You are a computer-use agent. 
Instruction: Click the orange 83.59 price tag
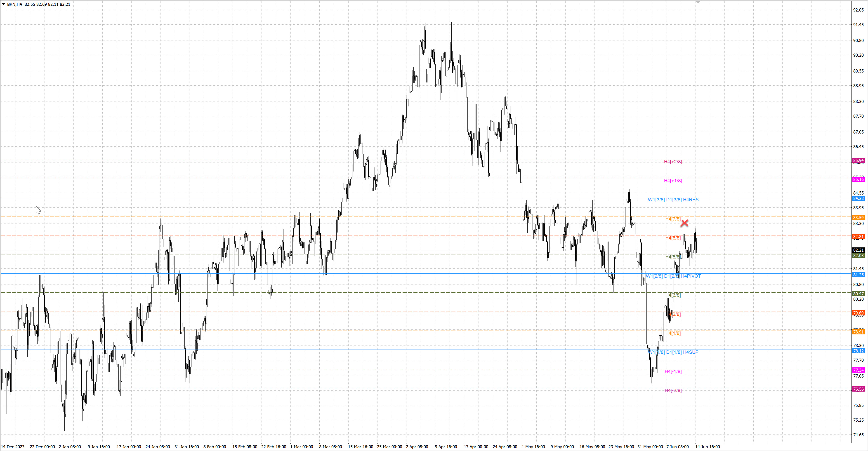[x=858, y=218]
